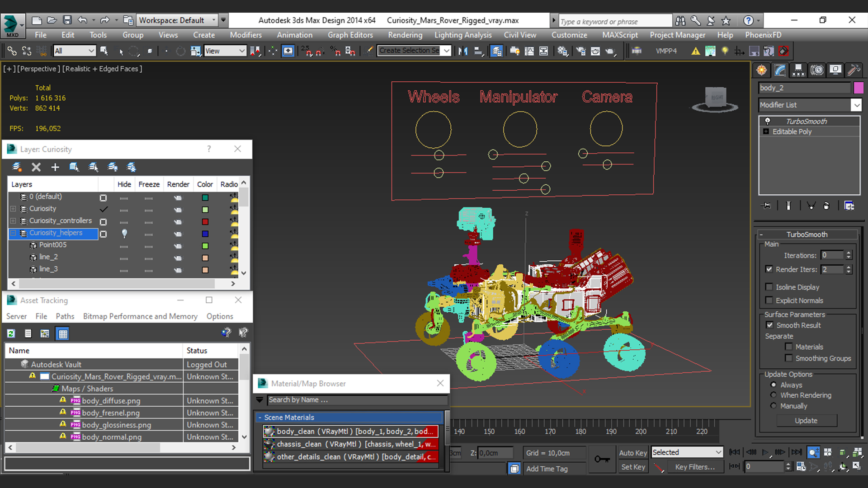Open Paths menu in Asset Tracking
Image resolution: width=868 pixels, height=488 pixels.
click(65, 316)
